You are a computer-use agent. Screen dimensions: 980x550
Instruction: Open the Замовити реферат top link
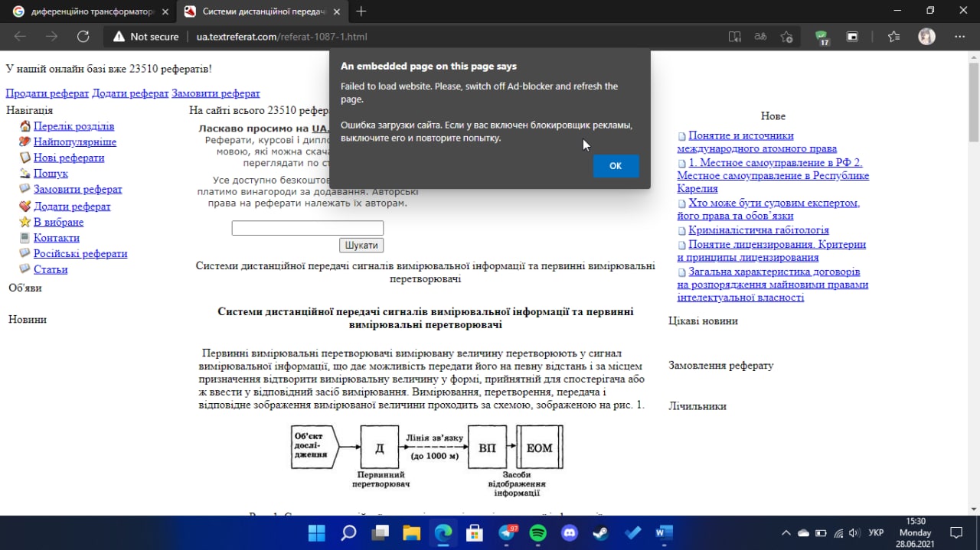[216, 93]
